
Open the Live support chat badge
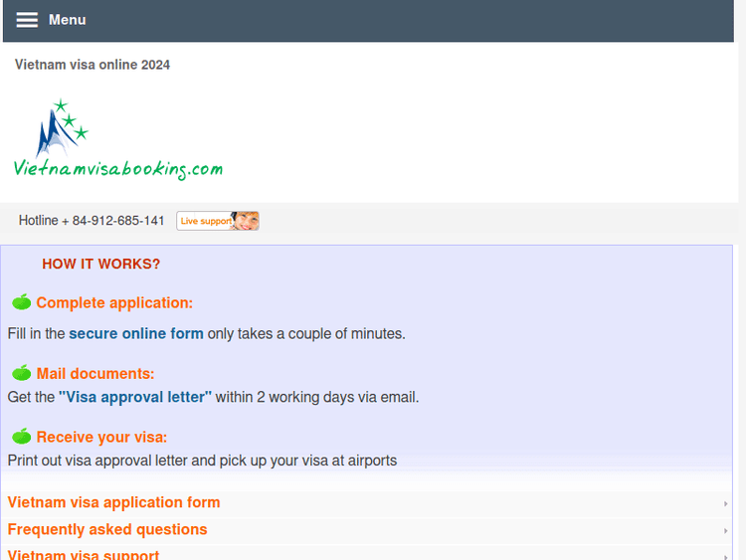coord(218,221)
